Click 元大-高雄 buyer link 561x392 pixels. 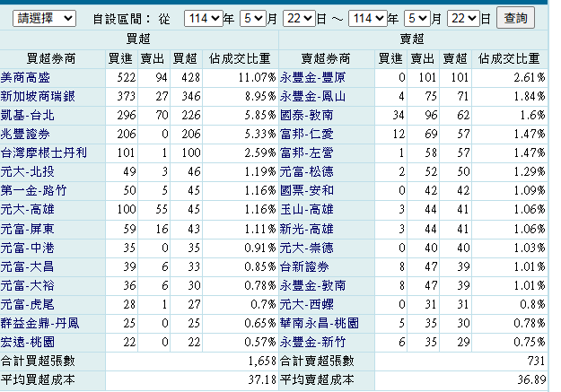tap(27, 209)
